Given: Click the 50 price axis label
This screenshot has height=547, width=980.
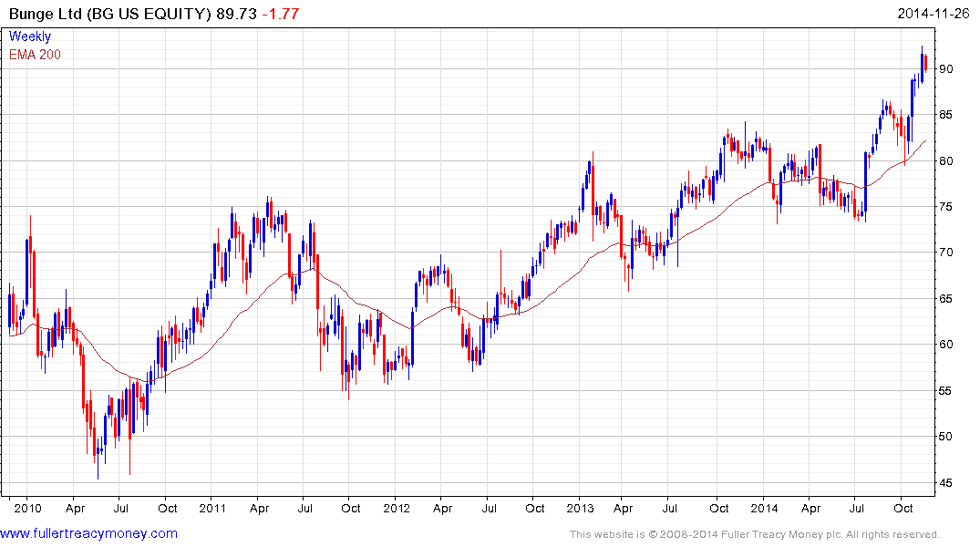Looking at the screenshot, I should point(945,437).
